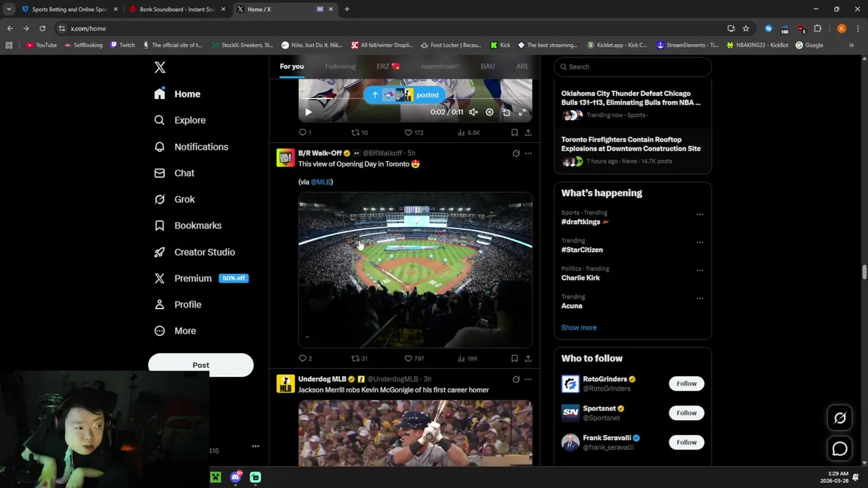
Task: Like the post with 172 likes
Action: [x=414, y=133]
